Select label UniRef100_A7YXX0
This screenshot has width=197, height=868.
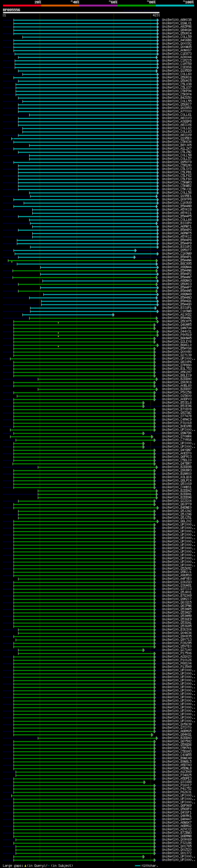tap(176, 111)
